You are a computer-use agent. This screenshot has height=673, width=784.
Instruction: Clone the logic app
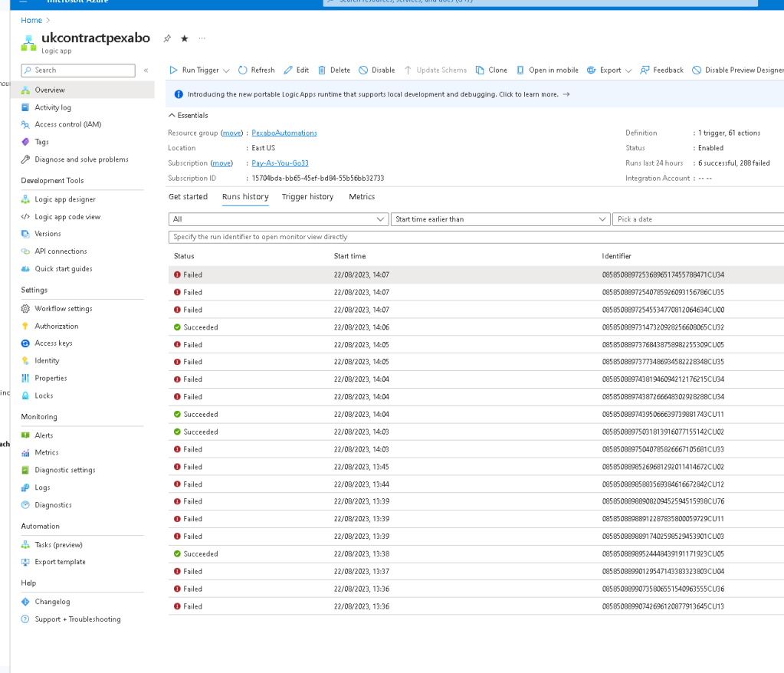coord(491,70)
